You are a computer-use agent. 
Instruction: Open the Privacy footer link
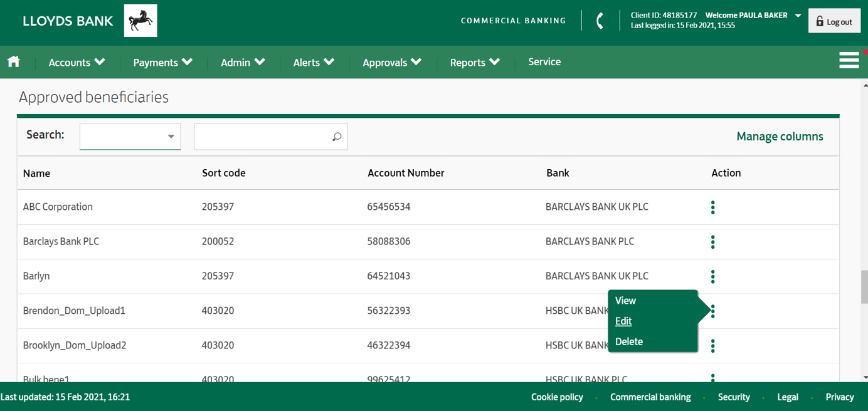840,397
